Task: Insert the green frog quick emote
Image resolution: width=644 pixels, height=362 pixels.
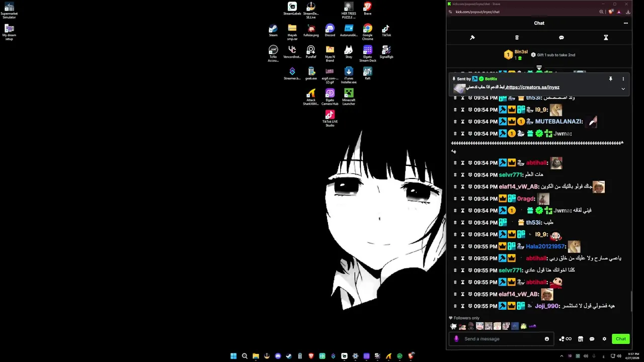Action: [x=524, y=326]
